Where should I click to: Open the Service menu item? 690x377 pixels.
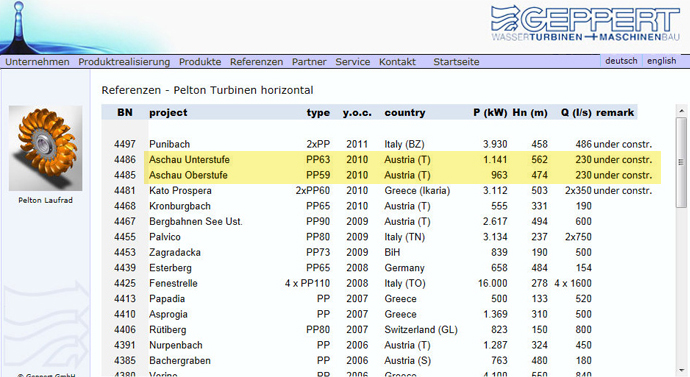pos(352,62)
